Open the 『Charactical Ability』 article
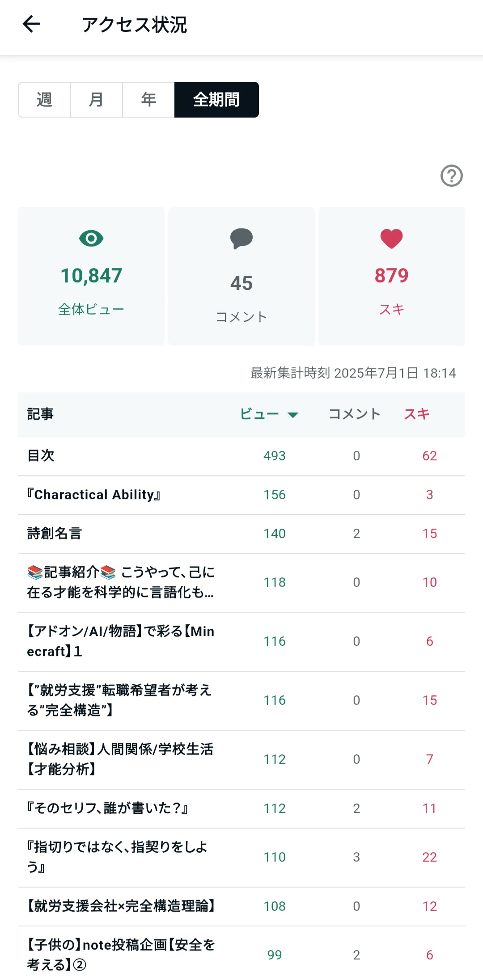The width and height of the screenshot is (483, 980). (x=241, y=495)
